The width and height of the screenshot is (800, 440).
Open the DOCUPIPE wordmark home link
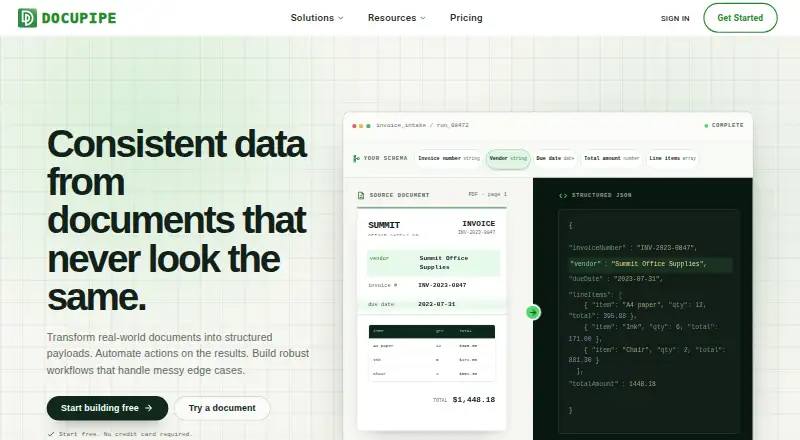79,18
